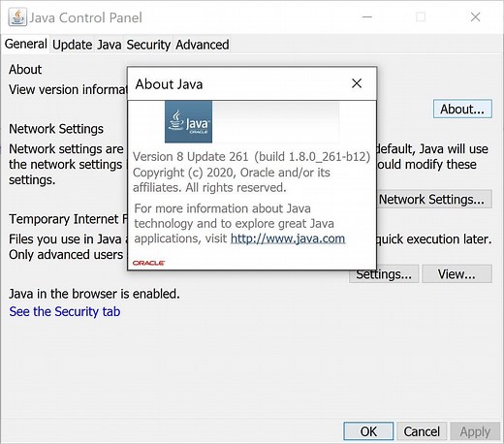Select the 'Version 8 Update 261' text
This screenshot has width=504, height=444.
tap(190, 157)
